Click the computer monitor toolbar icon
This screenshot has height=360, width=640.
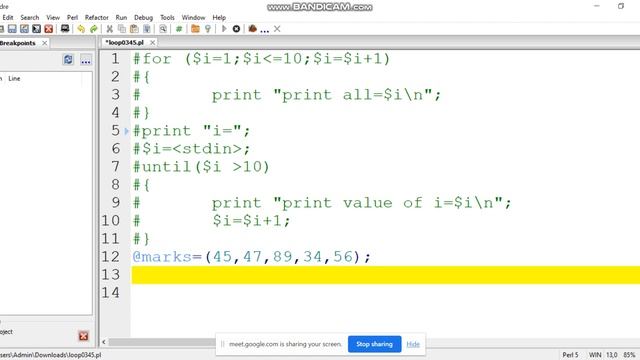click(x=65, y=29)
